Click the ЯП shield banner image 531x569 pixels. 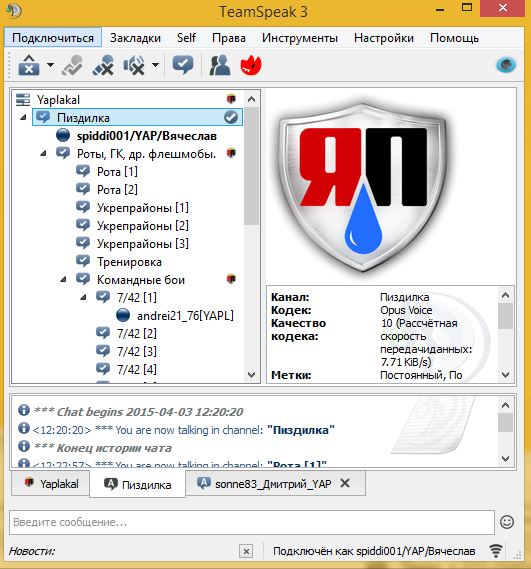tap(362, 188)
